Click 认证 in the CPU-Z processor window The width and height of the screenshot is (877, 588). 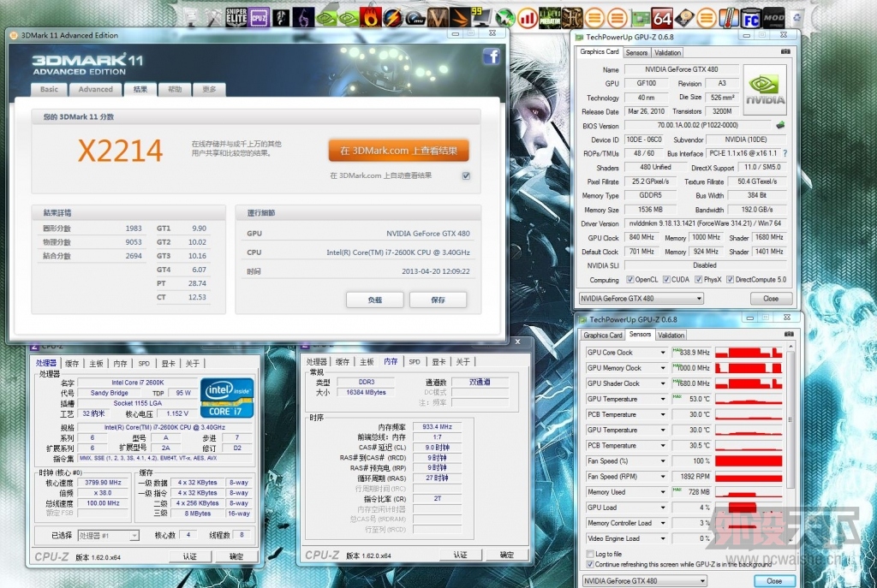coord(190,556)
